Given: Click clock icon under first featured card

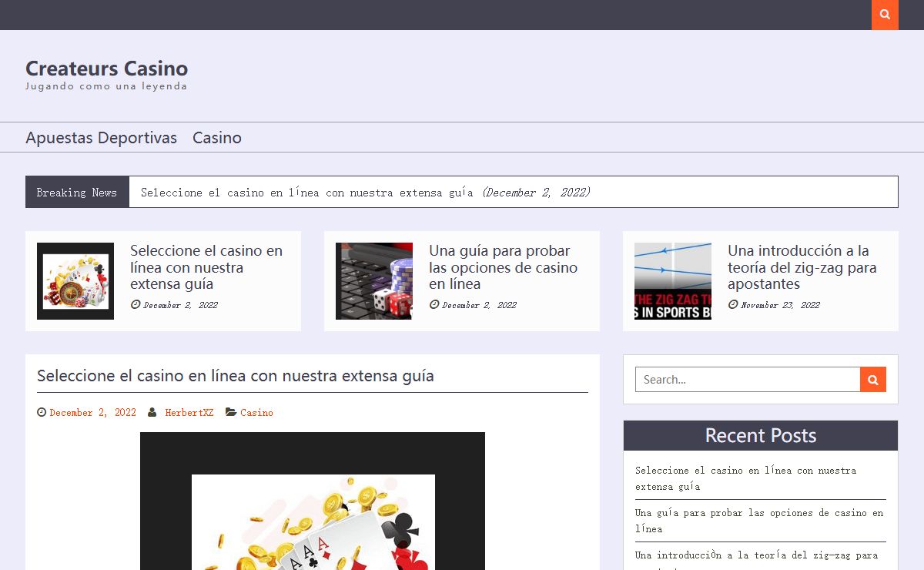Looking at the screenshot, I should pyautogui.click(x=135, y=304).
